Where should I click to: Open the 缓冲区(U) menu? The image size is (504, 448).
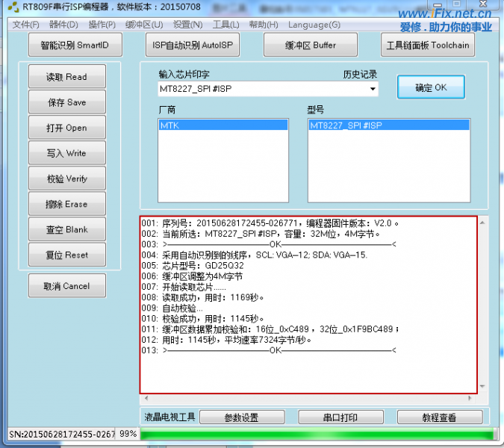click(144, 25)
